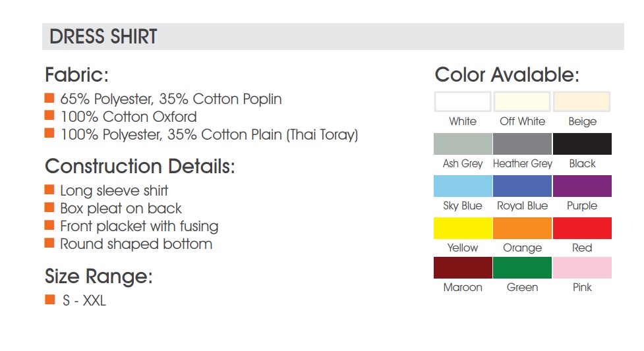Click the White color swatch
This screenshot has height=351, width=644.
463,101
